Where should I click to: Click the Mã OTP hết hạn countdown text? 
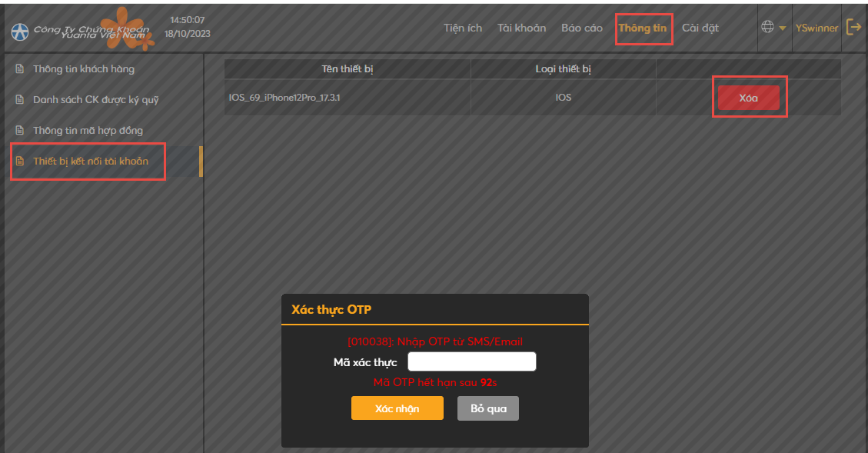[435, 383]
